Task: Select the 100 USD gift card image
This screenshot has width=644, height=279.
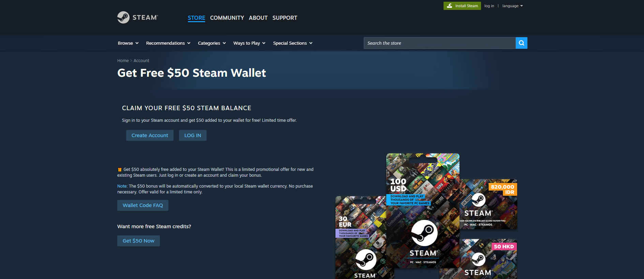Action: click(423, 210)
